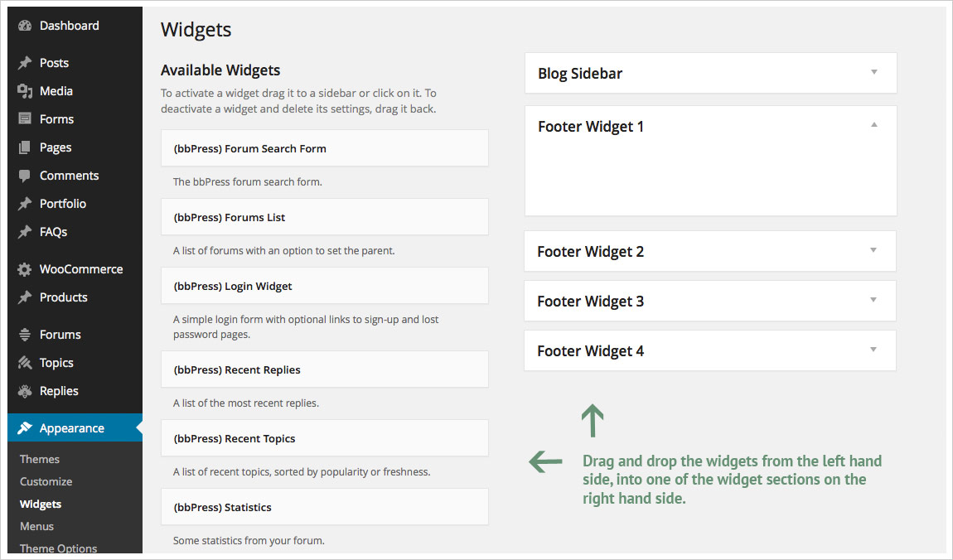Collapse the Footer Widget 1 panel

[873, 125]
